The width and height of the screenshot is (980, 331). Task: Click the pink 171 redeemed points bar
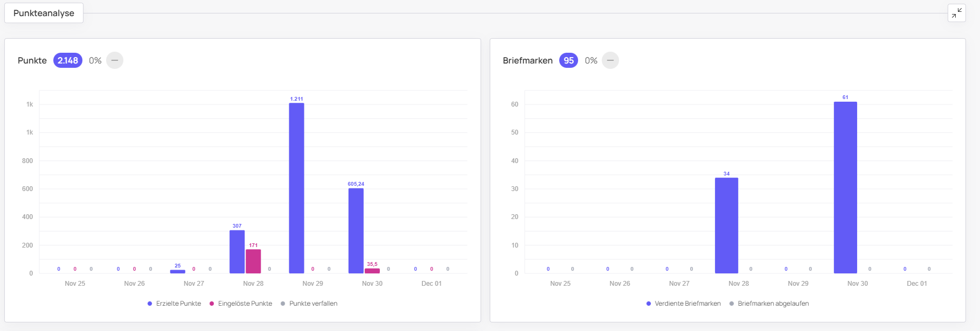click(x=253, y=261)
